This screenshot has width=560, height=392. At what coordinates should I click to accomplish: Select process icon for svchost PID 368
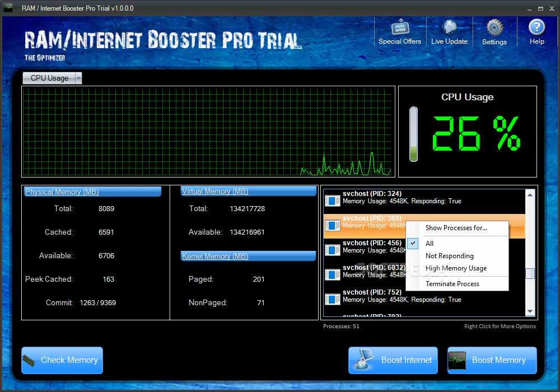(333, 226)
